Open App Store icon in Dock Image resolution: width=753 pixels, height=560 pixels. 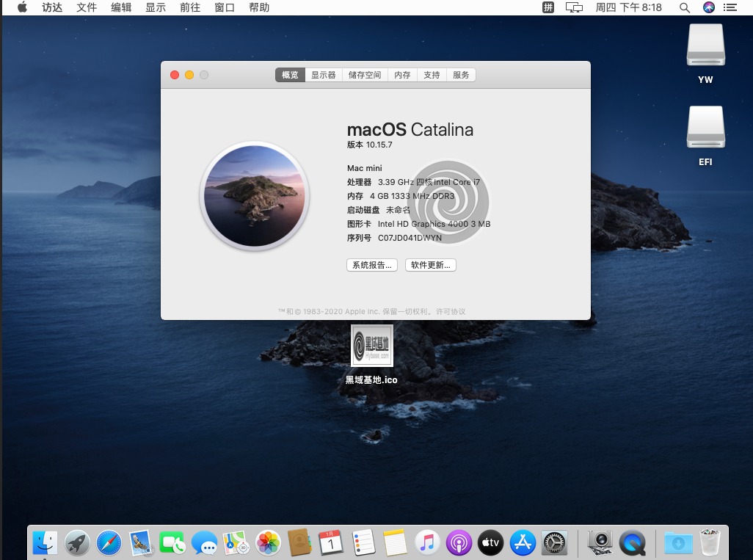pyautogui.click(x=523, y=543)
